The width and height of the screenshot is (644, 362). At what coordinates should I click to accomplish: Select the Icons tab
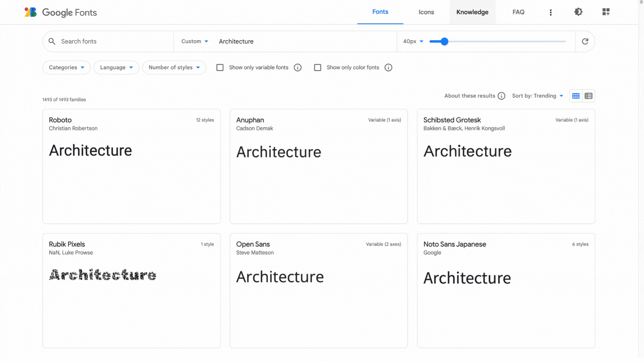pos(426,12)
